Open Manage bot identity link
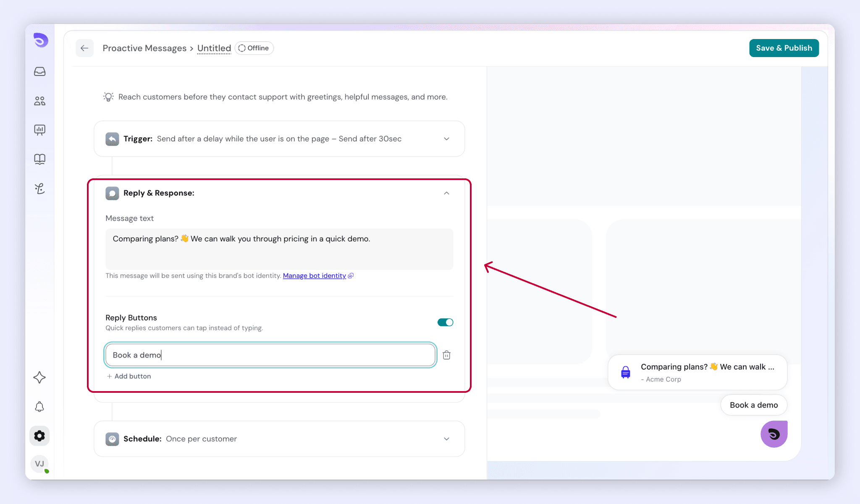 pos(315,276)
